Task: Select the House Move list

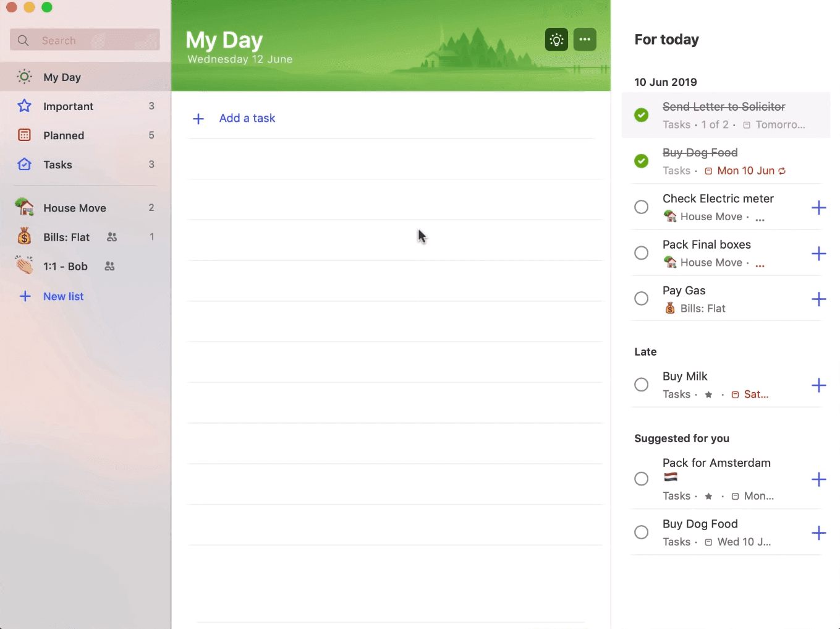Action: click(x=74, y=208)
